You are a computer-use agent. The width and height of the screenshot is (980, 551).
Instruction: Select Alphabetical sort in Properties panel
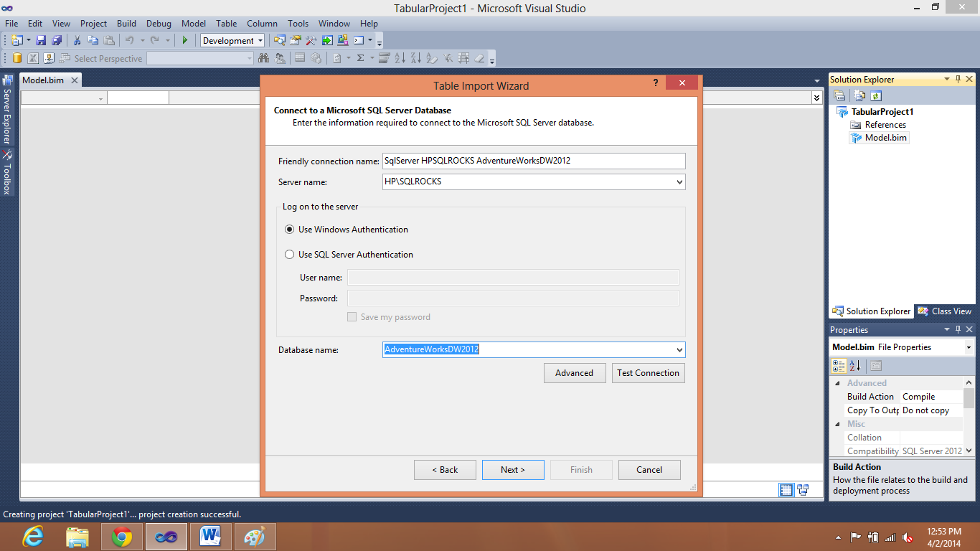click(x=854, y=366)
